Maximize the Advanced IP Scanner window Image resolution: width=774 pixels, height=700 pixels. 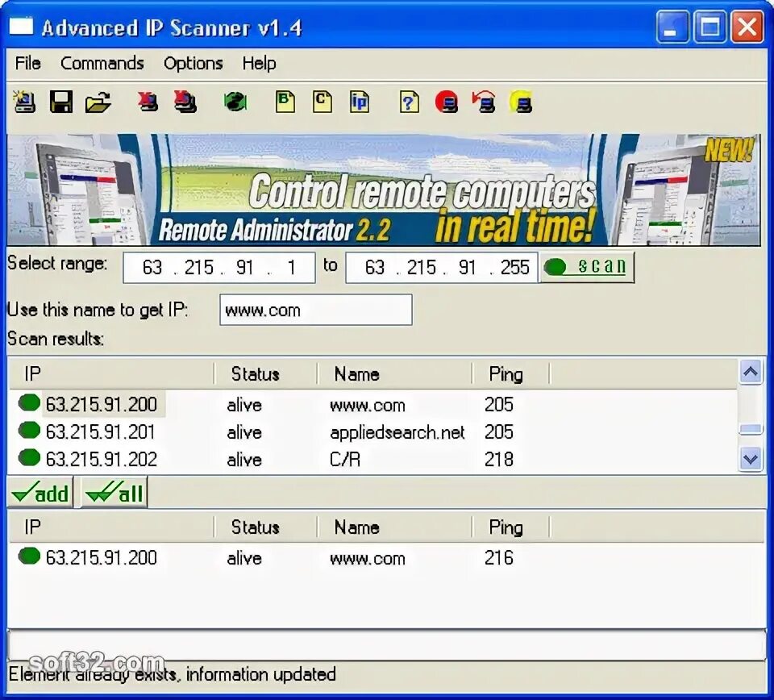[709, 27]
